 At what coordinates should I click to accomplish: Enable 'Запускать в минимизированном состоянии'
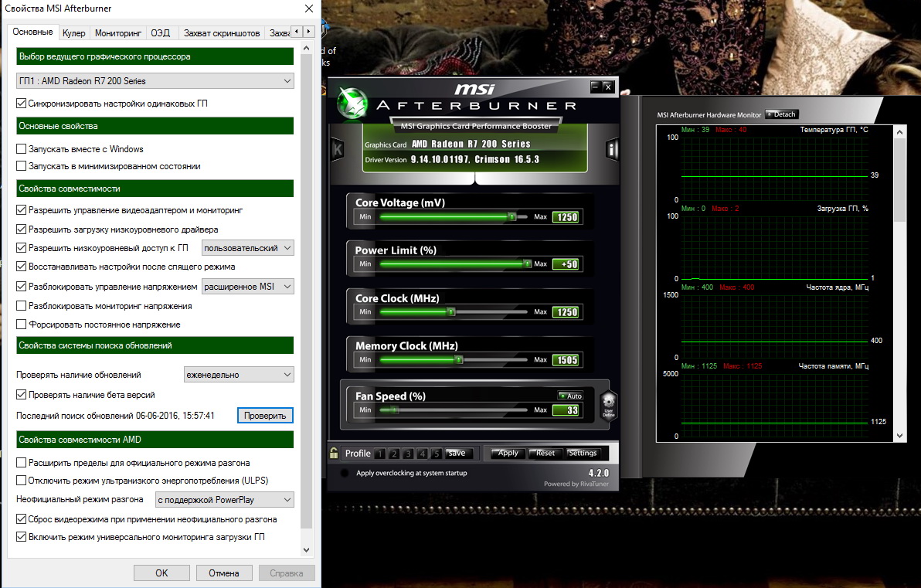[21, 166]
